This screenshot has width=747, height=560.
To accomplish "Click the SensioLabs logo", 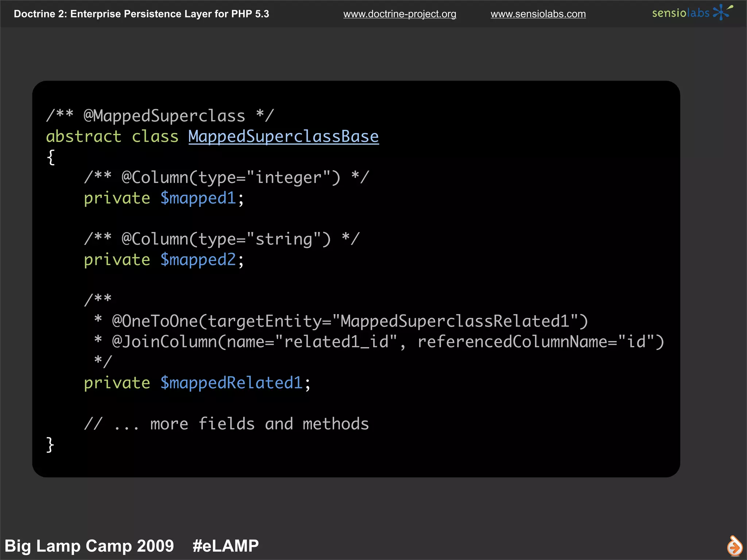I will (693, 12).
